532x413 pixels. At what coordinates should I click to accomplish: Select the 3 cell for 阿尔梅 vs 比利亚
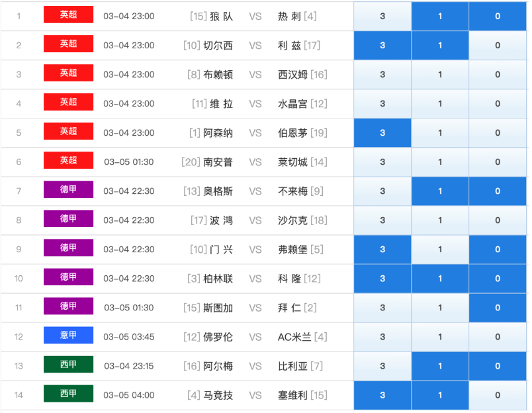coord(382,366)
